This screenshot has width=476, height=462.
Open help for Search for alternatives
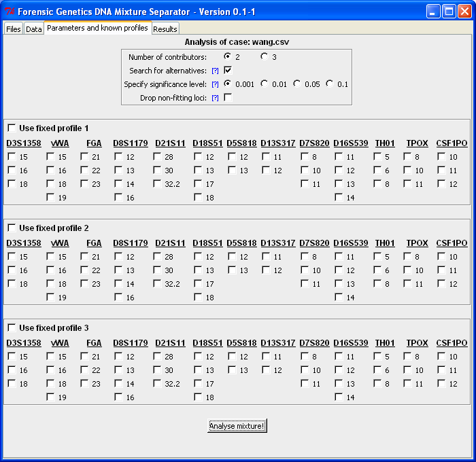pyautogui.click(x=215, y=71)
